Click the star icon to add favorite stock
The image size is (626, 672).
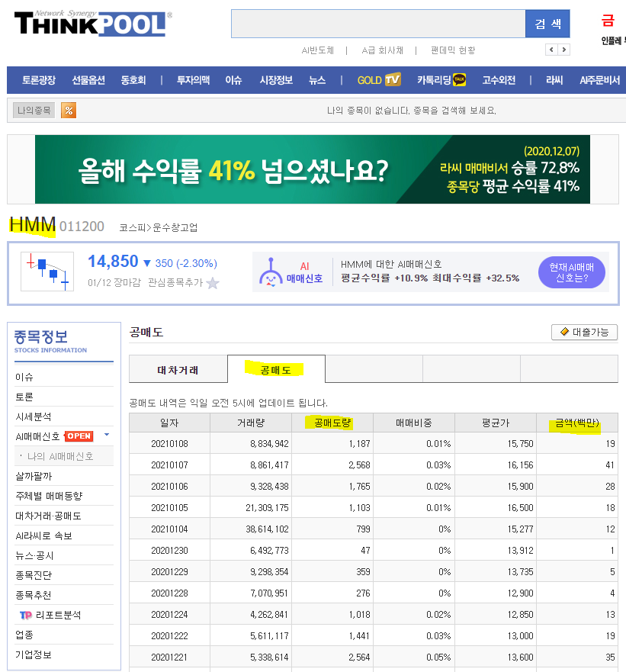(x=213, y=283)
